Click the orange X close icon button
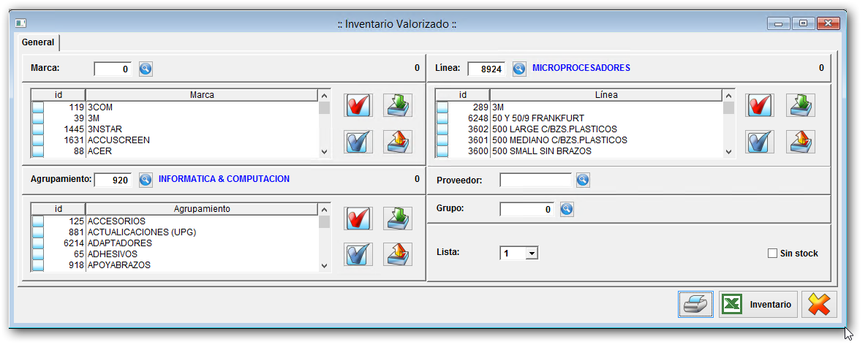Screen dimensions: 868x350 pos(819,304)
